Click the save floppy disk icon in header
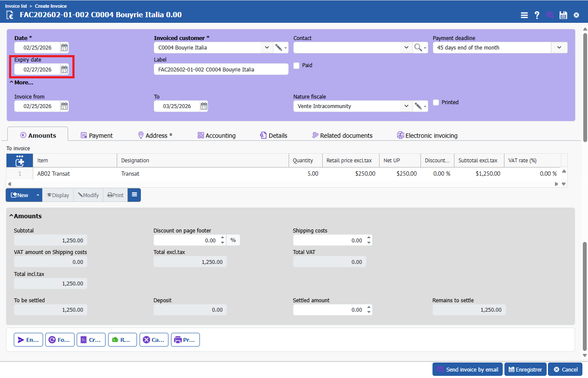The height and width of the screenshot is (378, 588). pos(563,15)
